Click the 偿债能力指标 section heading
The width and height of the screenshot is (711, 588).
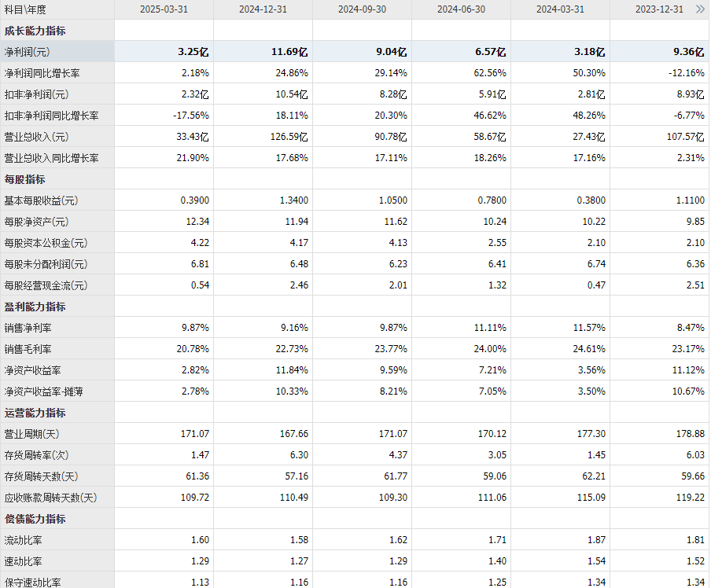35,519
